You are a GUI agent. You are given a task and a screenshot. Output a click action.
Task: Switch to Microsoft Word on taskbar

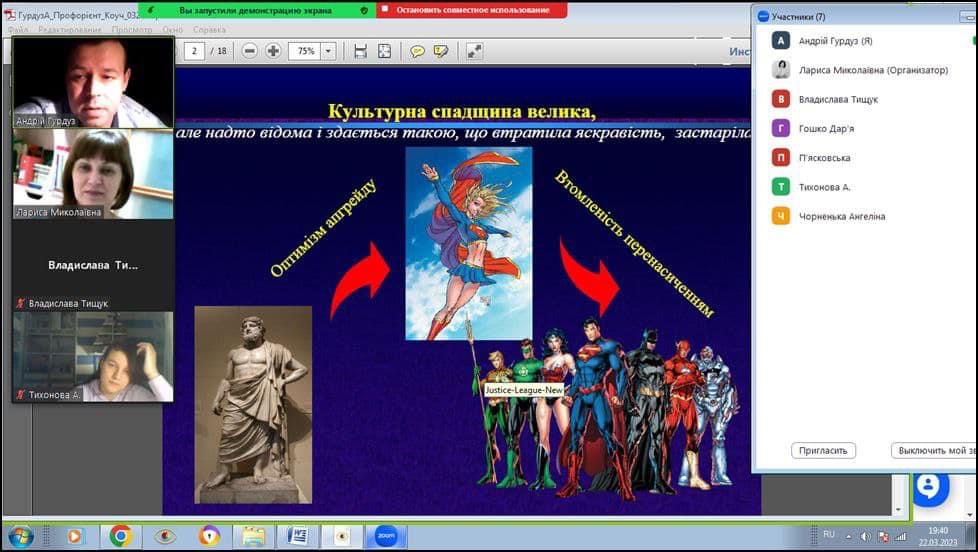(298, 536)
